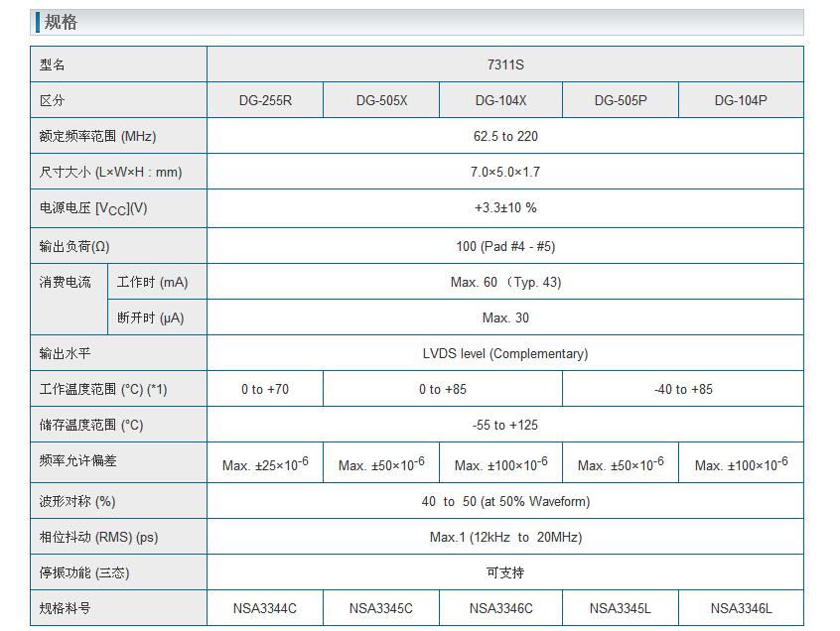Screen dimensions: 840x631
Task: Select the -40 to +85 temperature cell
Action: point(683,389)
